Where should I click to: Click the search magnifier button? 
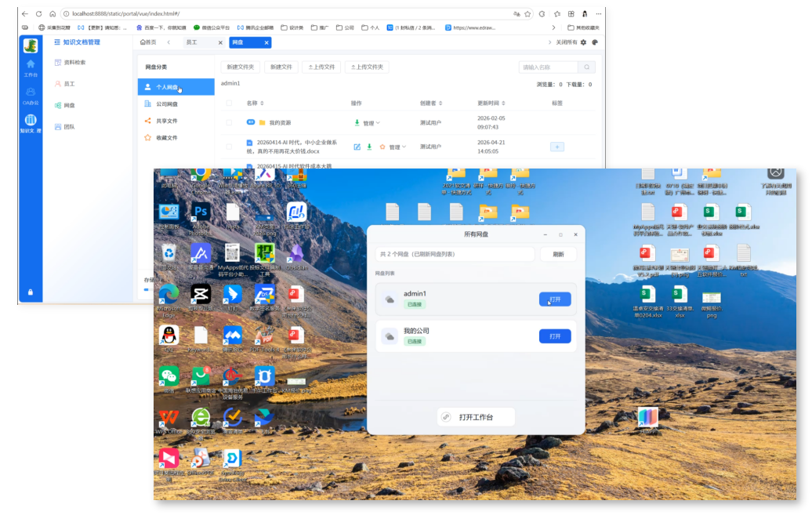pyautogui.click(x=586, y=67)
